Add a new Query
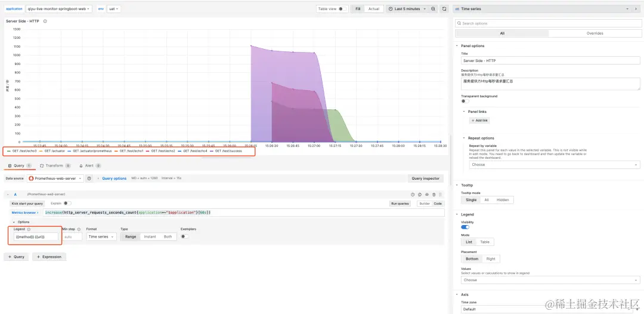This screenshot has width=644, height=314. tap(16, 257)
